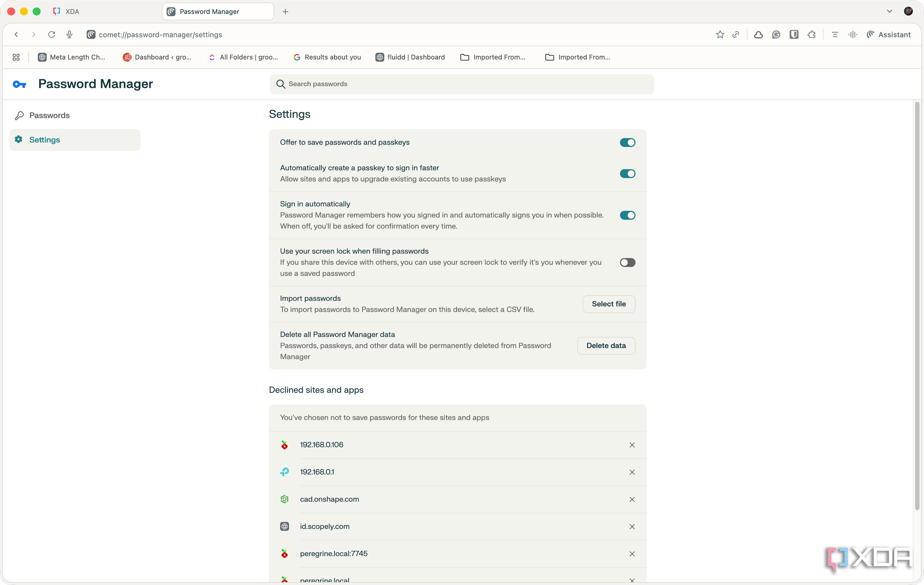The height and width of the screenshot is (585, 924).
Task: Enable screen lock when filling passwords
Action: point(627,262)
